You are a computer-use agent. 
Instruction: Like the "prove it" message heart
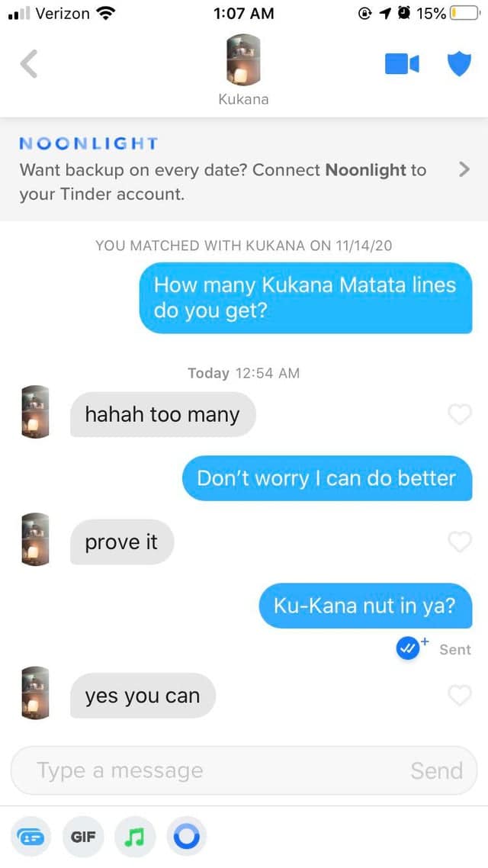pos(459,542)
